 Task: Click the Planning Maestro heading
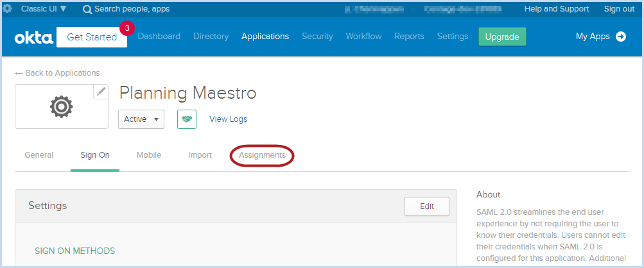(x=187, y=94)
